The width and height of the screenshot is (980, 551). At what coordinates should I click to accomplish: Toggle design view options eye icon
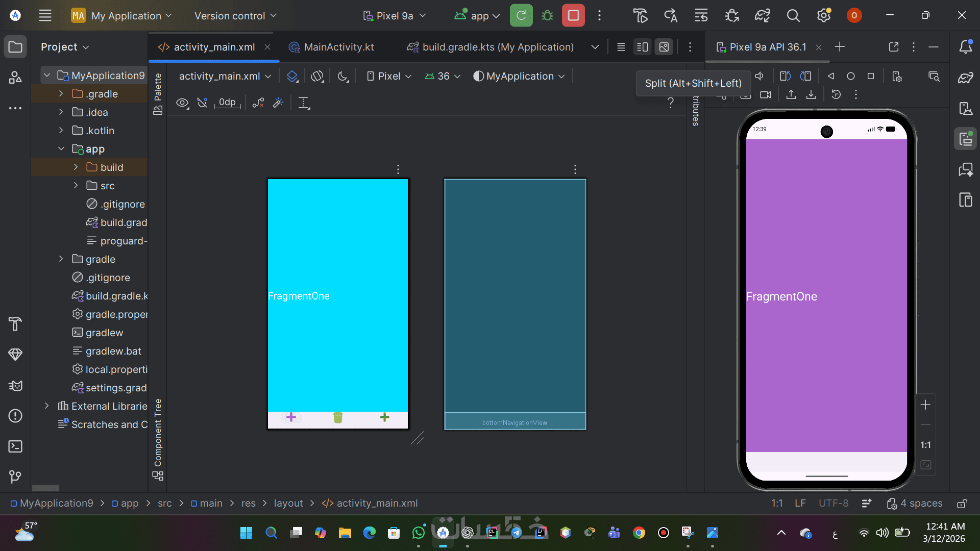click(x=182, y=103)
